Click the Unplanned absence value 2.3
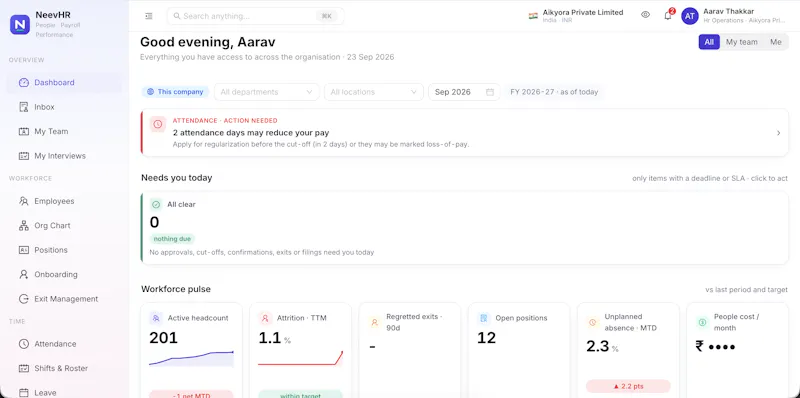Viewport: 800px width, 398px height. [x=597, y=346]
